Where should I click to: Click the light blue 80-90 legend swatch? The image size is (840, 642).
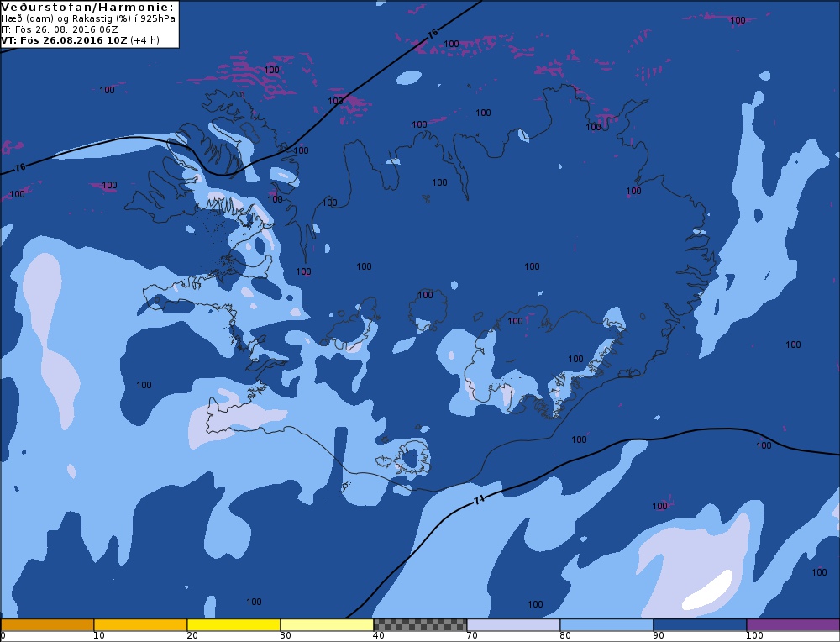click(606, 625)
